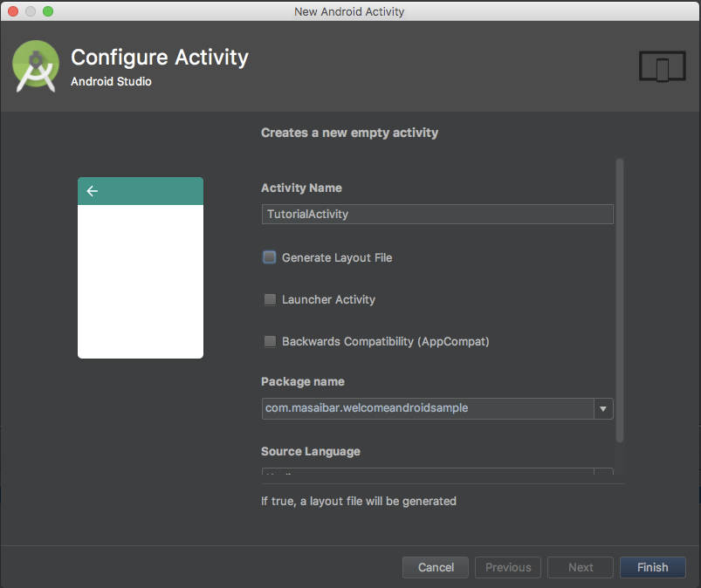
Task: Enable the Generate Layout File checkbox
Action: click(270, 257)
